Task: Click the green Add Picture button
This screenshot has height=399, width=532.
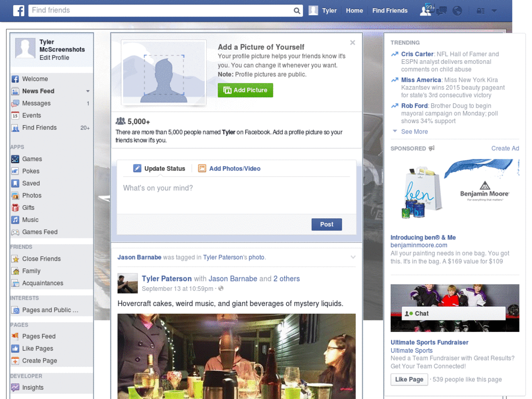Action: coord(245,90)
